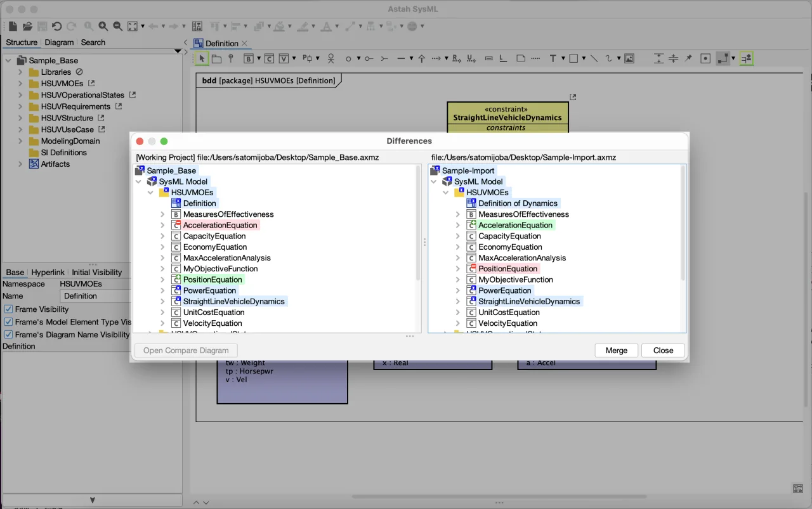812x509 pixels.
Task: Select the Constraint block 'C' tool
Action: point(269,58)
